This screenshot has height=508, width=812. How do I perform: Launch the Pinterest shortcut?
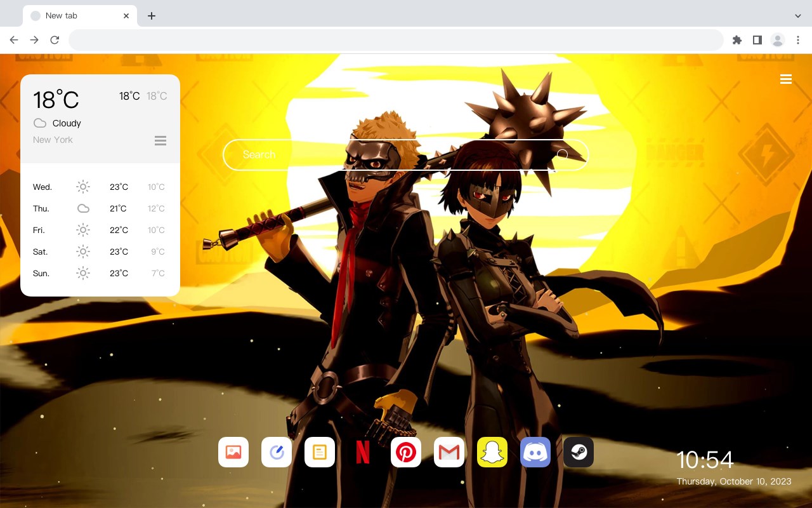tap(406, 452)
